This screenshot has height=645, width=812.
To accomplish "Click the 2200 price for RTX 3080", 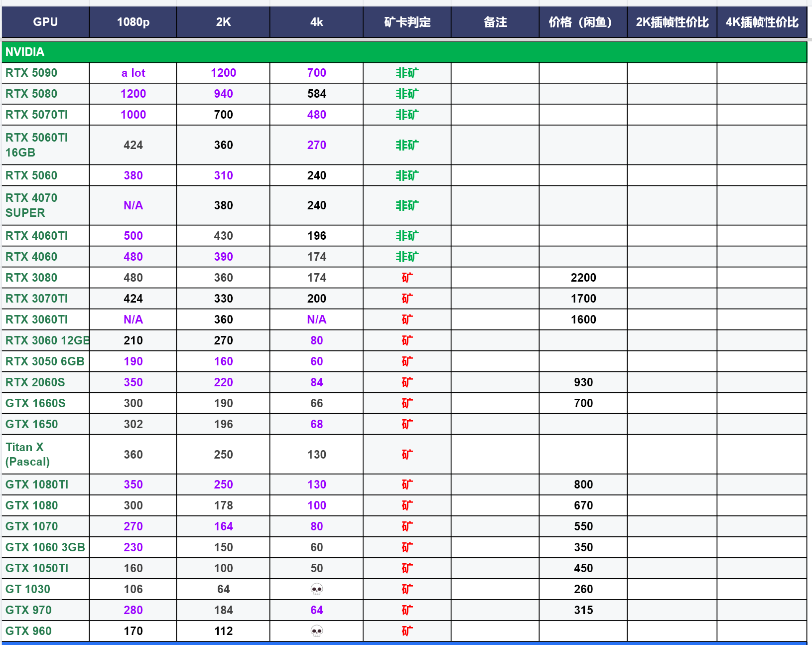I will pyautogui.click(x=583, y=278).
